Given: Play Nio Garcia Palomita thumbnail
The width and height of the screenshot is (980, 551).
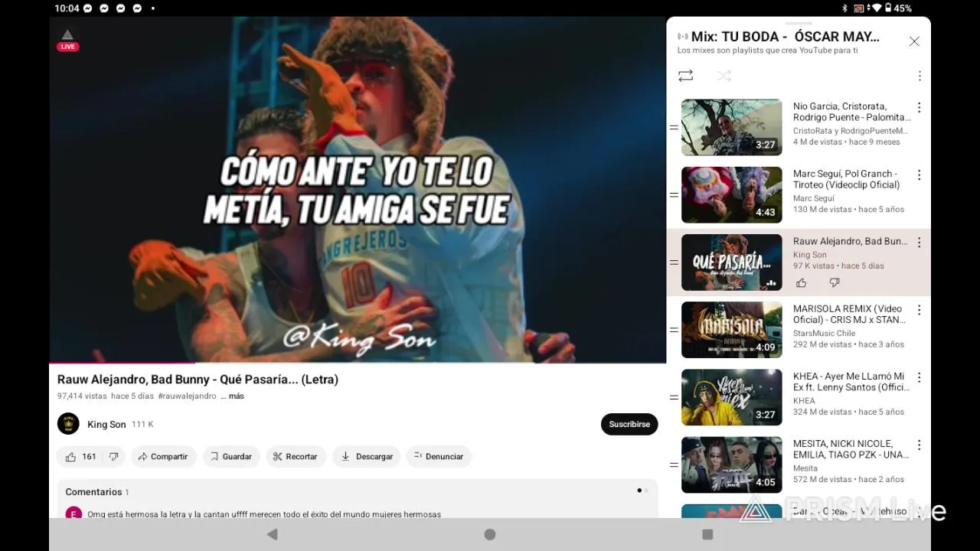Looking at the screenshot, I should tap(732, 127).
